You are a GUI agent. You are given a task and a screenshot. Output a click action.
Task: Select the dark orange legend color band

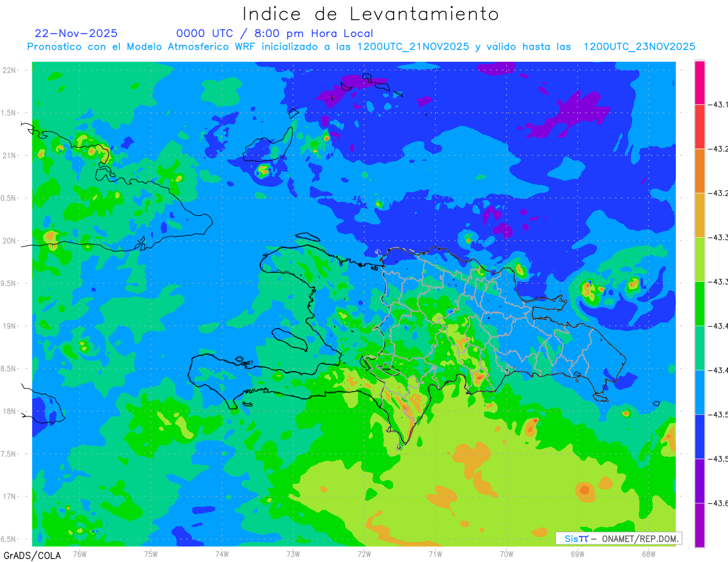coord(699,171)
